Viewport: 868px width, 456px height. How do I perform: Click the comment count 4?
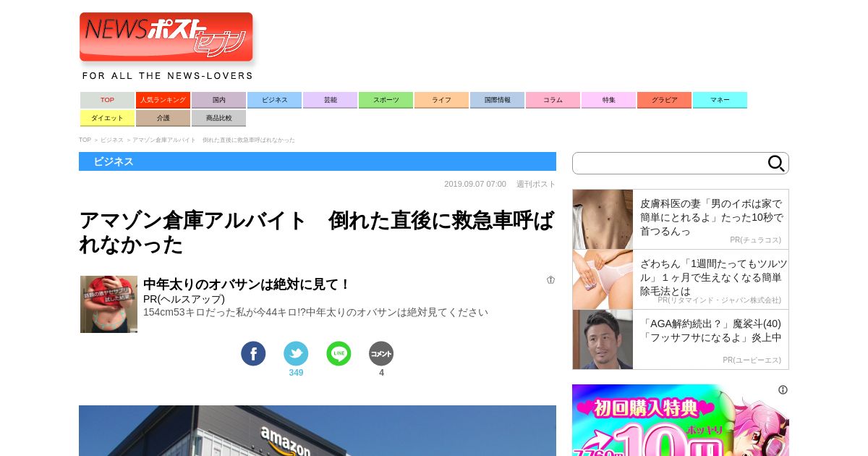(381, 373)
